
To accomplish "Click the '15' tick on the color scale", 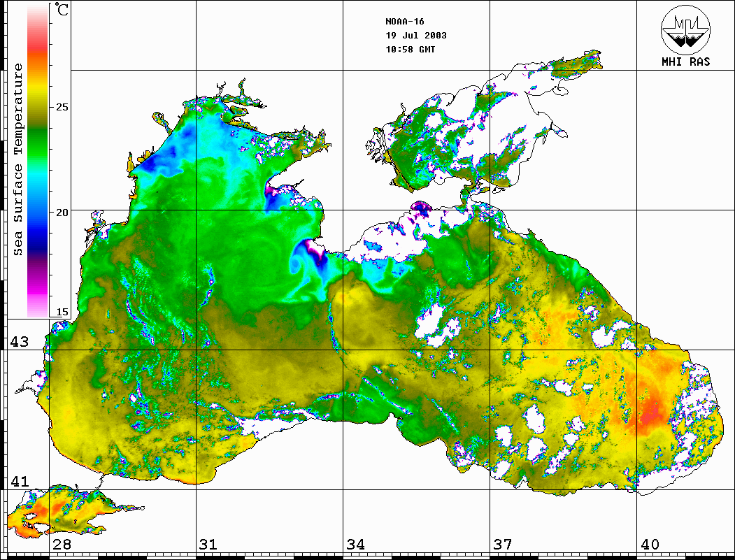I will pyautogui.click(x=62, y=312).
